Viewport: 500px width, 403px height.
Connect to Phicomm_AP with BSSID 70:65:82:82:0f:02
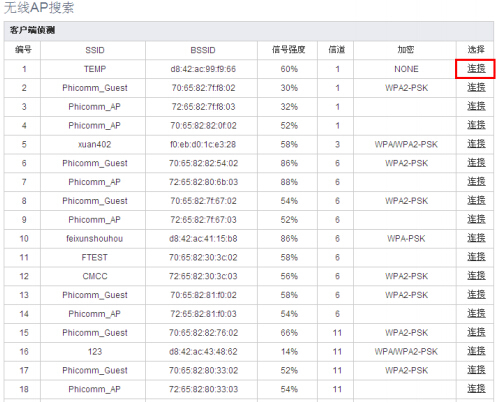pos(476,125)
